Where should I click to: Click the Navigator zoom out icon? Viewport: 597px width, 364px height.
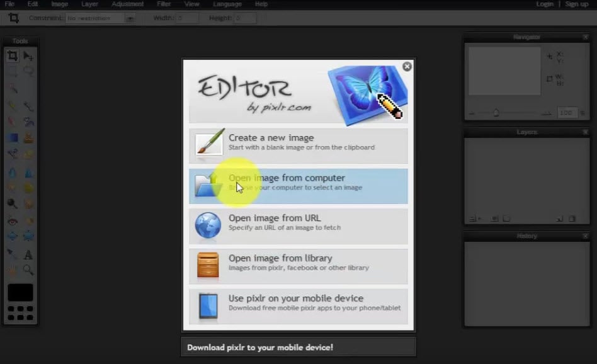click(472, 113)
